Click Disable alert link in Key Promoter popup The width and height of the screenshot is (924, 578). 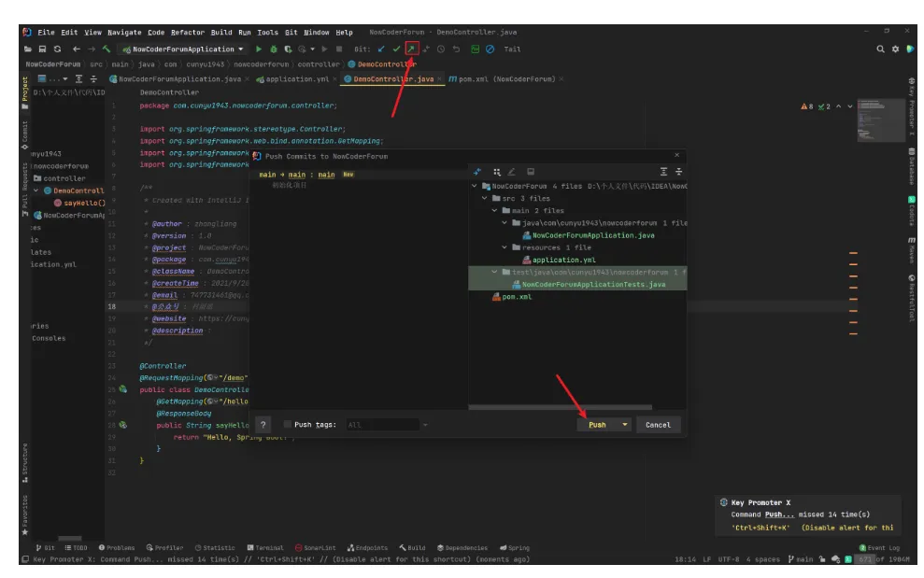pos(847,528)
